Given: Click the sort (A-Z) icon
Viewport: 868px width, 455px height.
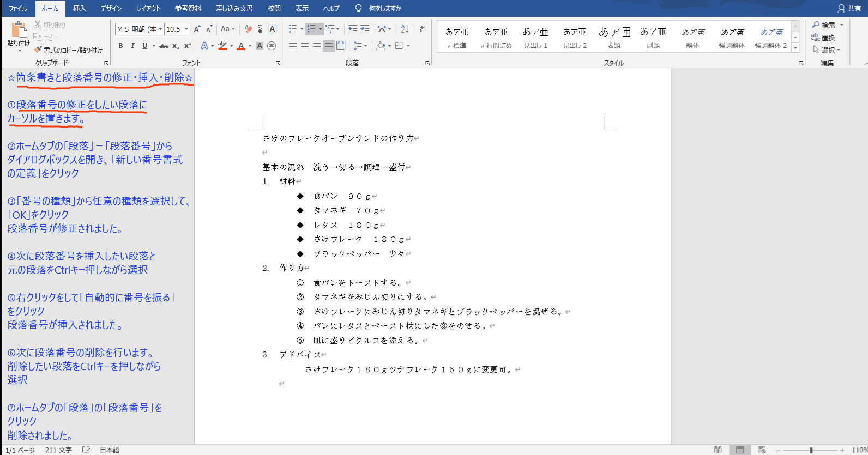Looking at the screenshot, I should 405,29.
